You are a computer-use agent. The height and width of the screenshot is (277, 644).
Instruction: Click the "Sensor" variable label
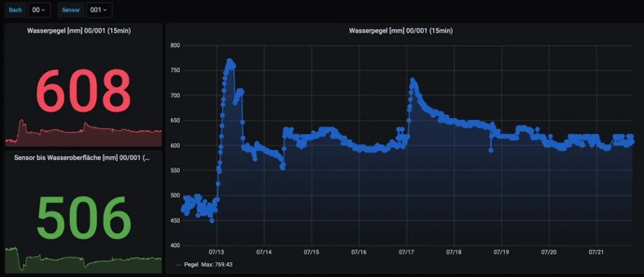click(71, 10)
